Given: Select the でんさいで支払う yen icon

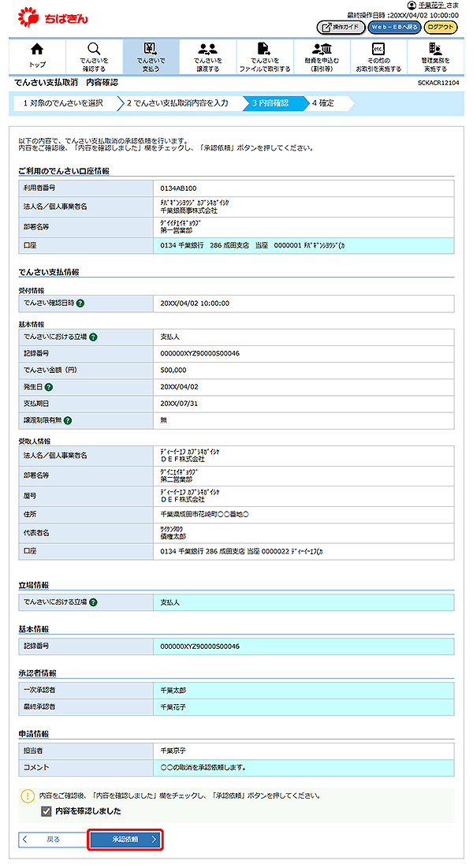Looking at the screenshot, I should [151, 49].
